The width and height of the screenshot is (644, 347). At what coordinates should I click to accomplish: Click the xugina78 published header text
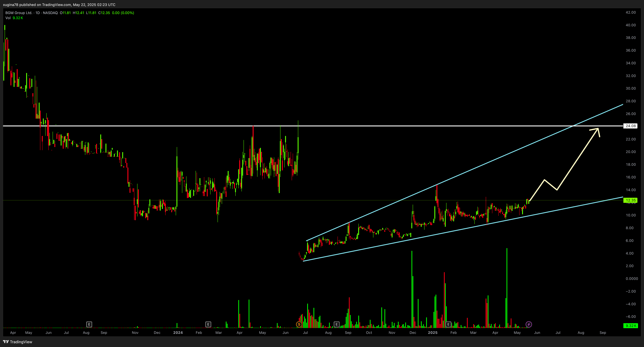(x=59, y=5)
